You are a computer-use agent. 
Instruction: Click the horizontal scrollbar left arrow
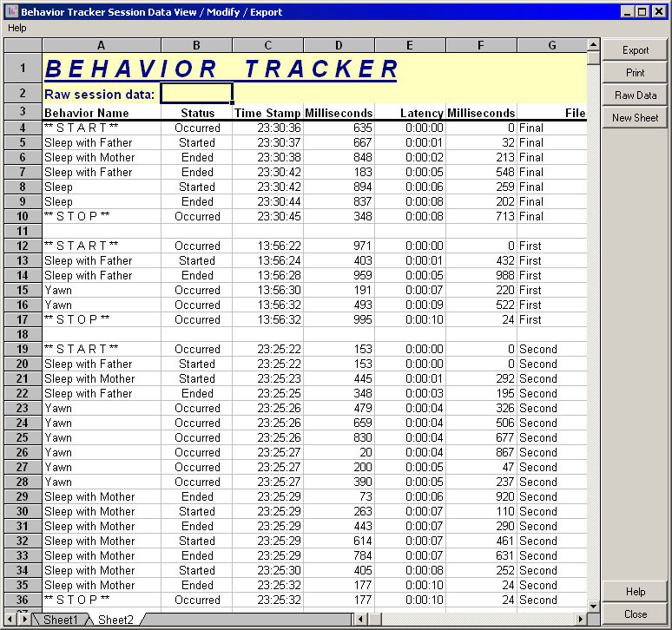pos(361,619)
